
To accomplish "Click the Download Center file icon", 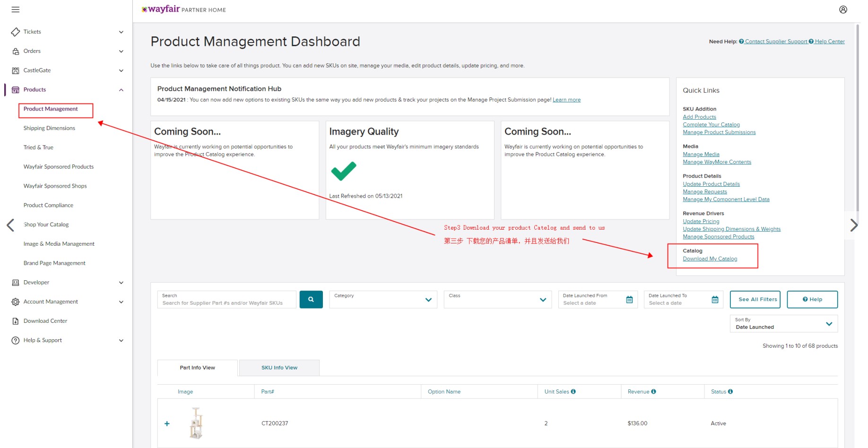I will [x=16, y=321].
